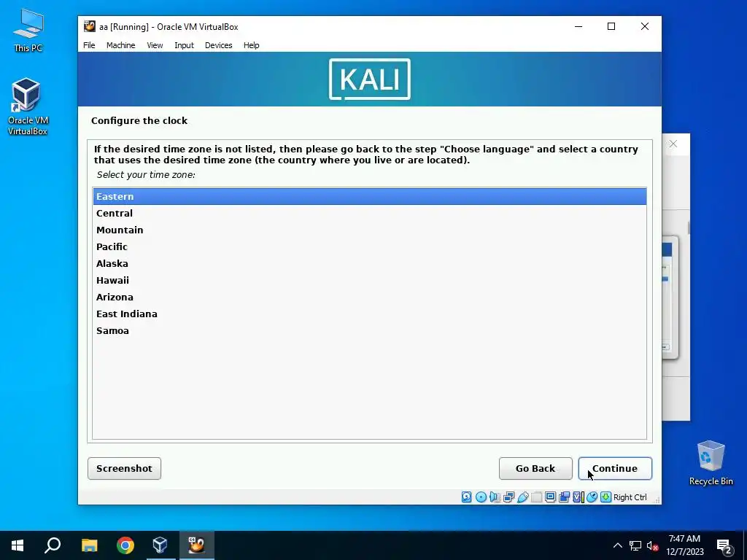Open Windows taskbar search

click(x=53, y=545)
